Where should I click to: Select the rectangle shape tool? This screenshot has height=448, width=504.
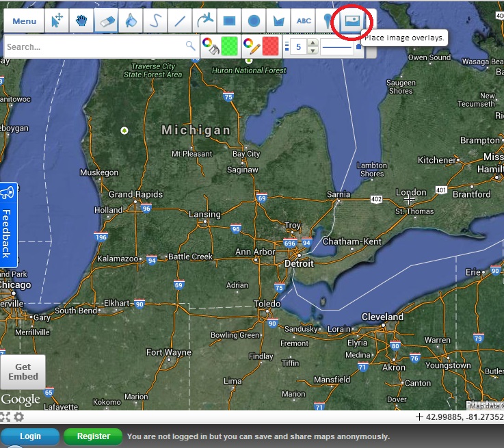(230, 21)
